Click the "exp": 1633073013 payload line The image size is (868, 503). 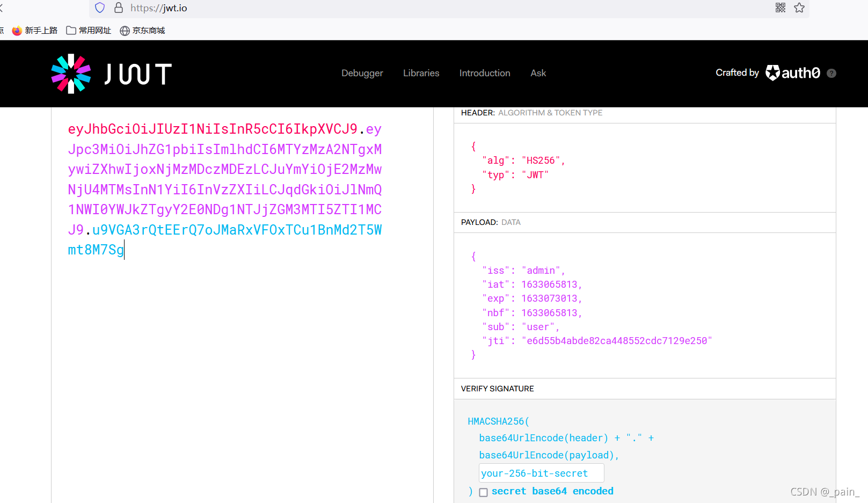(x=532, y=298)
